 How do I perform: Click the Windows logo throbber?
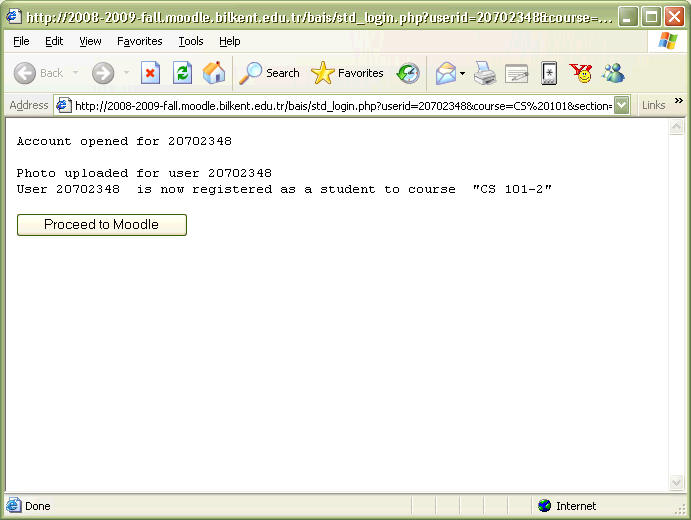(x=668, y=41)
